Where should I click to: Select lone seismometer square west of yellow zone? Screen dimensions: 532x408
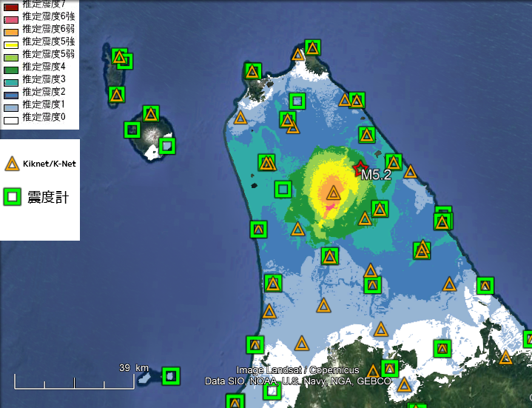[283, 190]
